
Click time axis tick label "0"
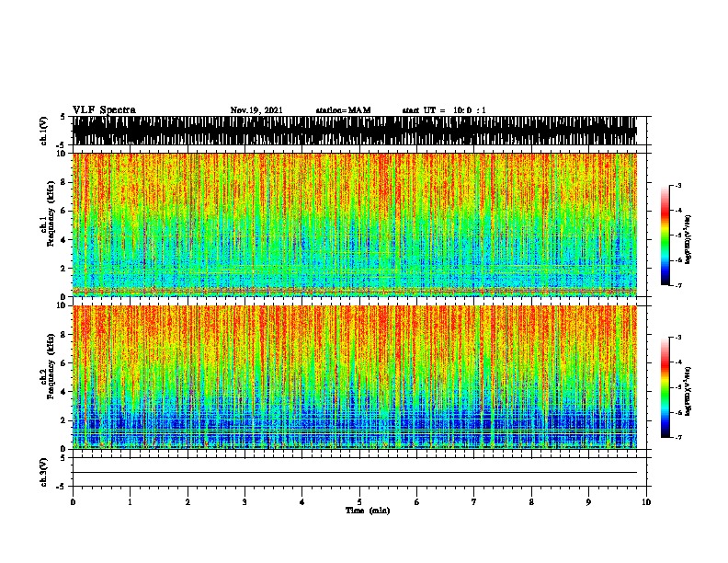coord(73,502)
